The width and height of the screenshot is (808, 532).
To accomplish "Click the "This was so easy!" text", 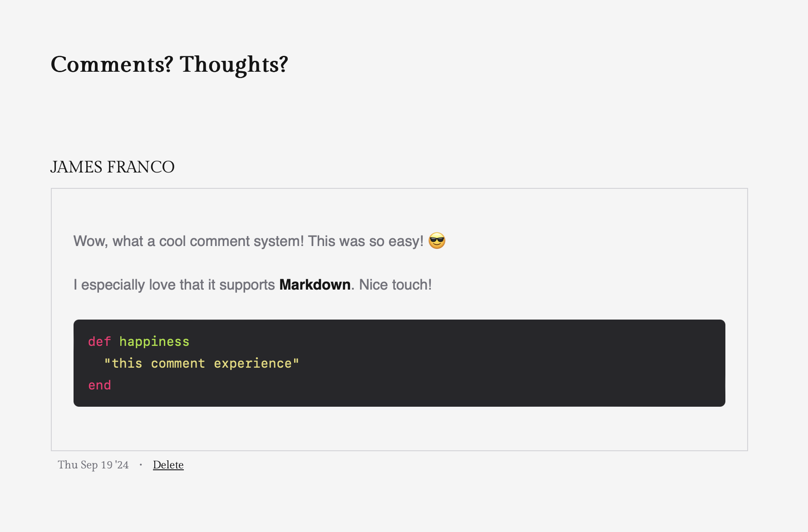I will 365,241.
